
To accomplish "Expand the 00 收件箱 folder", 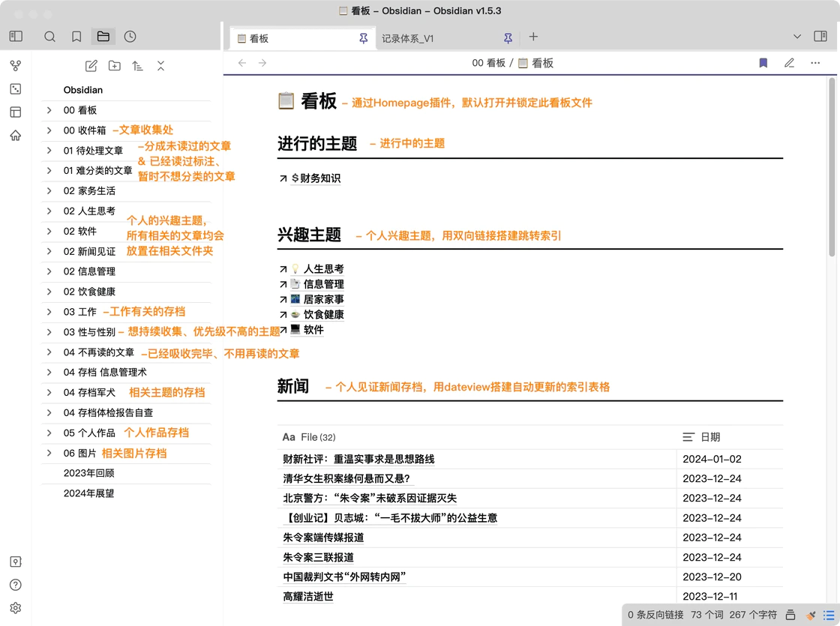I will [x=49, y=130].
